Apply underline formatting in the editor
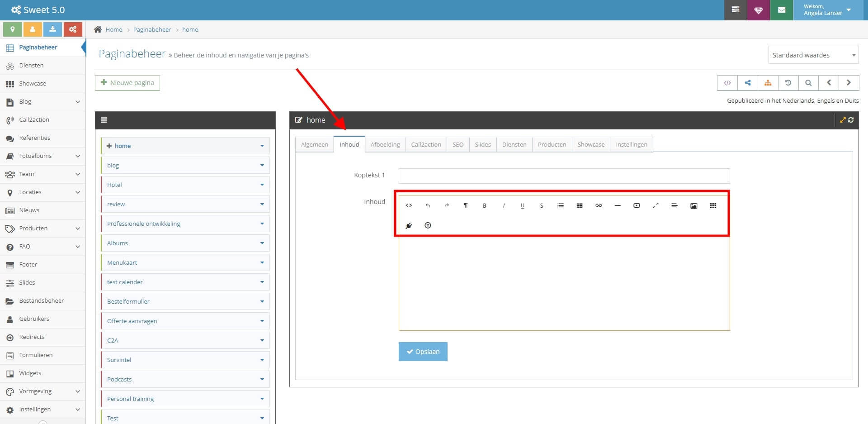This screenshot has height=424, width=868. (523, 205)
